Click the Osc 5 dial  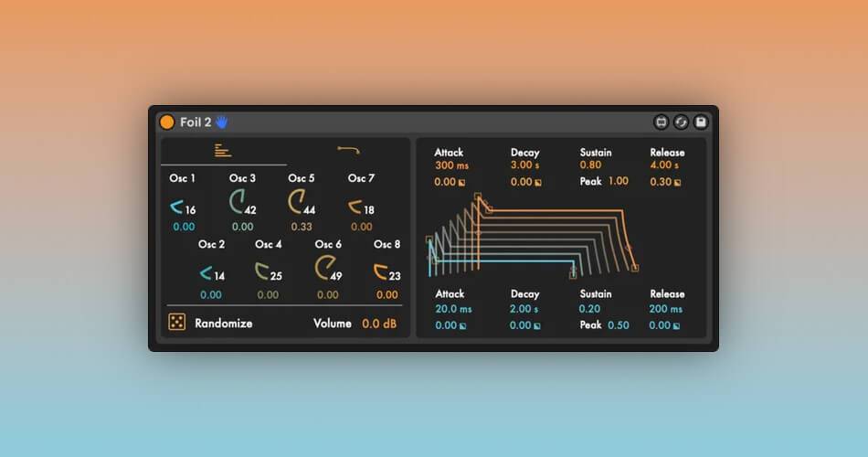[296, 202]
